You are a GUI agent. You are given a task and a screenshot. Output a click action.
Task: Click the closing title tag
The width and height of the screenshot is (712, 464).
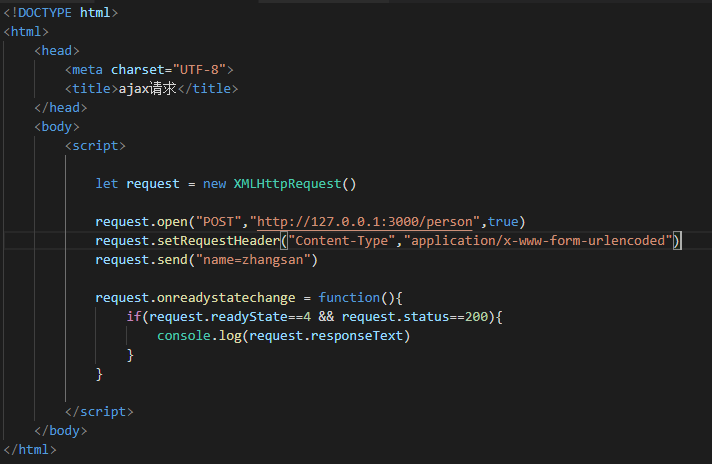point(208,89)
